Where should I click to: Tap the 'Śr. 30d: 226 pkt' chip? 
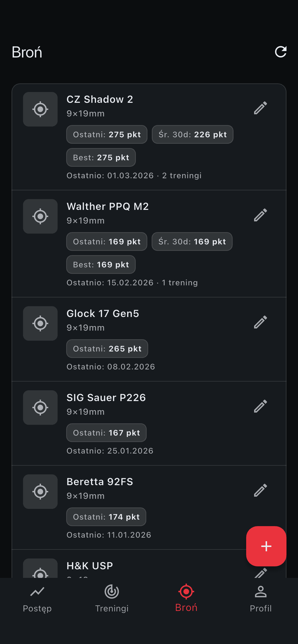[192, 134]
